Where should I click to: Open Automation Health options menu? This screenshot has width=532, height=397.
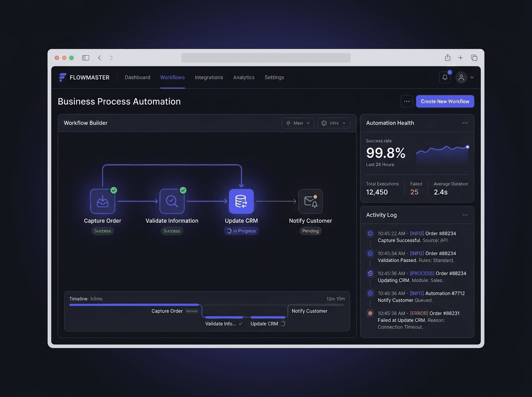(465, 123)
